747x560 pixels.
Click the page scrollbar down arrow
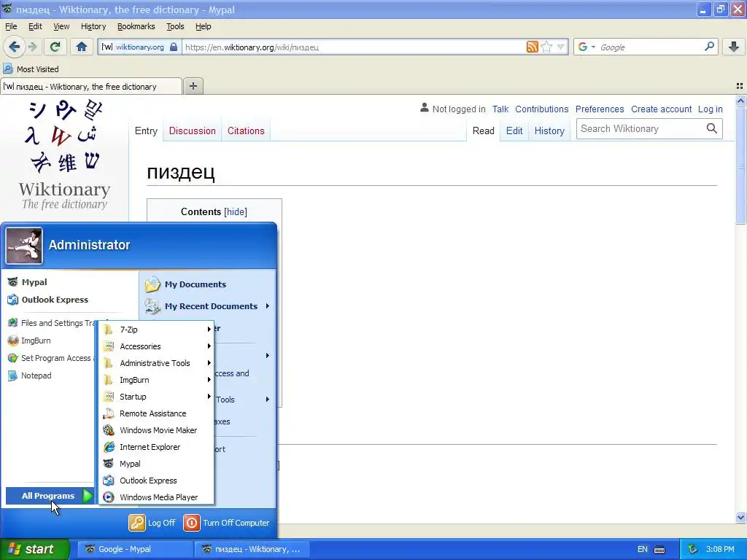(740, 517)
